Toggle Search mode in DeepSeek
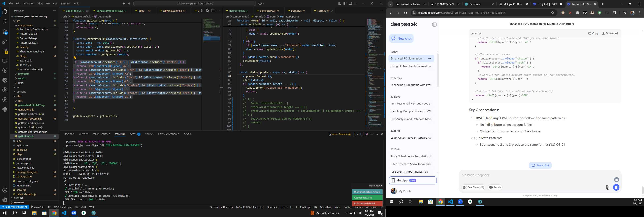This screenshot has height=217, width=644. point(495,187)
